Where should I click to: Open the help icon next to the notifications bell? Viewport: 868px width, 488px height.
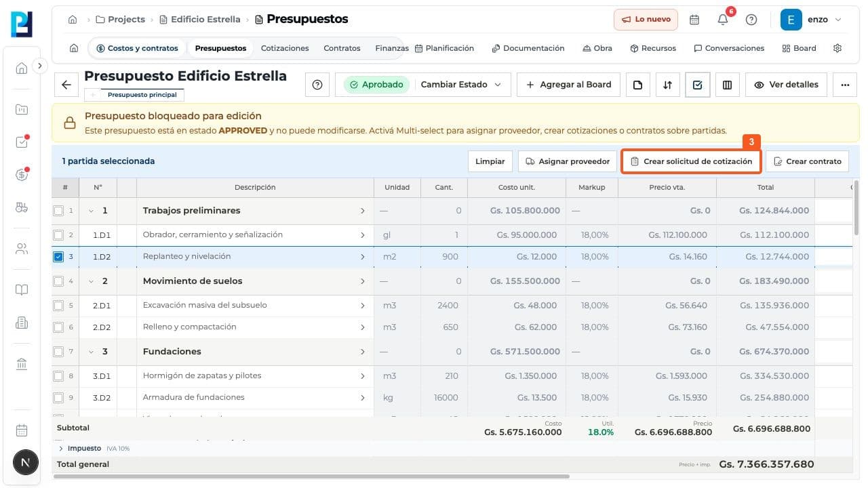(751, 20)
